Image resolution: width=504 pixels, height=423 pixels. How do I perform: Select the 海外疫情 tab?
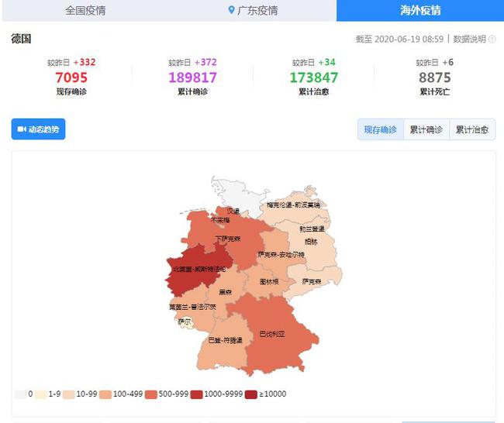tap(420, 10)
